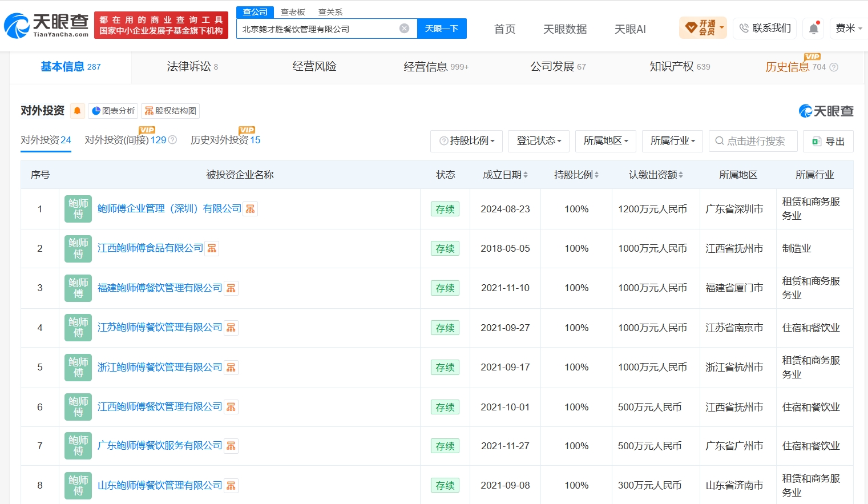Select the 对外投资(间接) 129 sub-tab
The height and width of the screenshot is (504, 868).
[x=126, y=140]
